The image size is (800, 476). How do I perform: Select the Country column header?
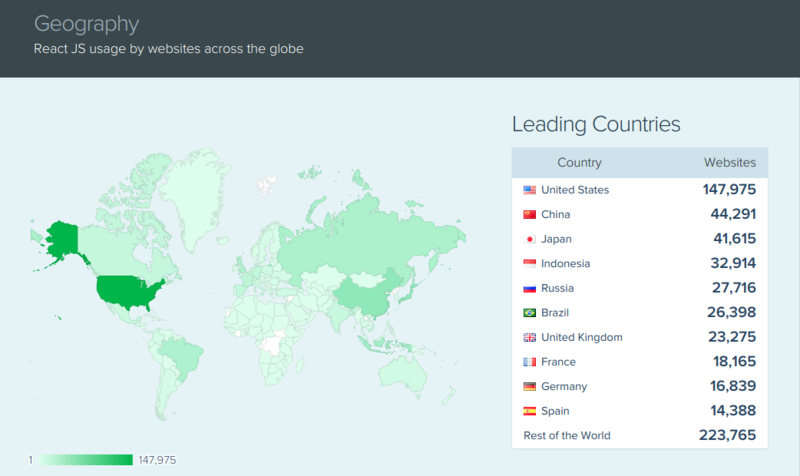579,163
